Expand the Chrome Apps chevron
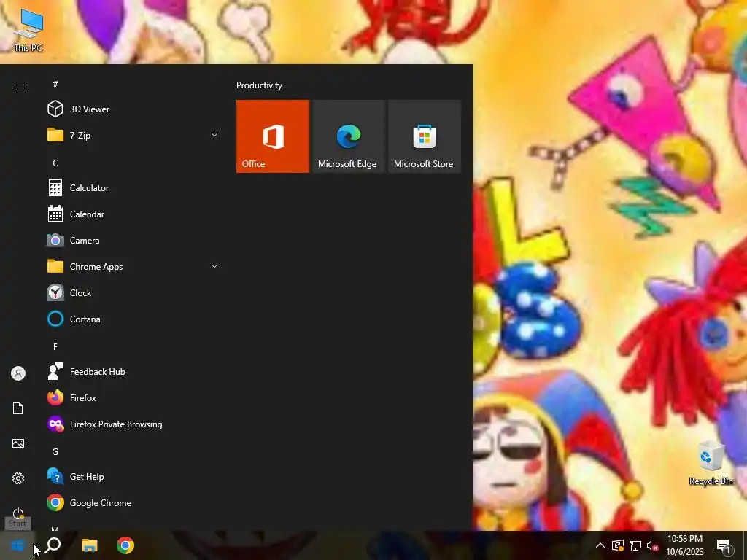This screenshot has width=747, height=560. pyautogui.click(x=214, y=266)
